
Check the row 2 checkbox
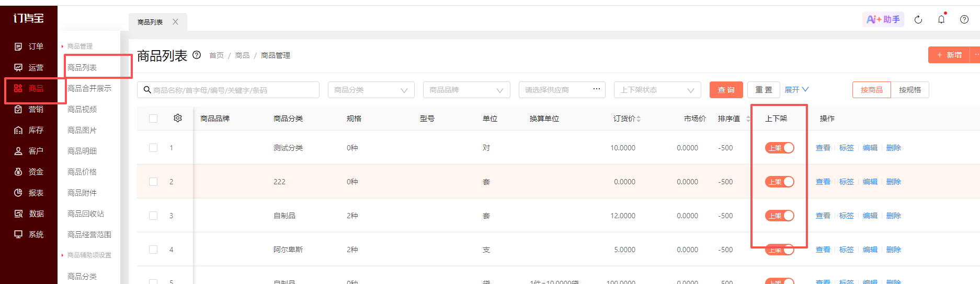[153, 182]
